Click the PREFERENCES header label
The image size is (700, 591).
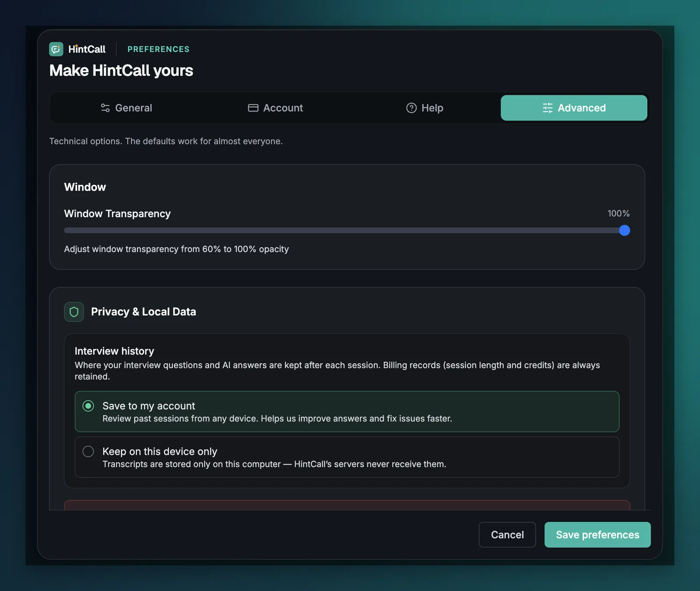click(x=158, y=49)
